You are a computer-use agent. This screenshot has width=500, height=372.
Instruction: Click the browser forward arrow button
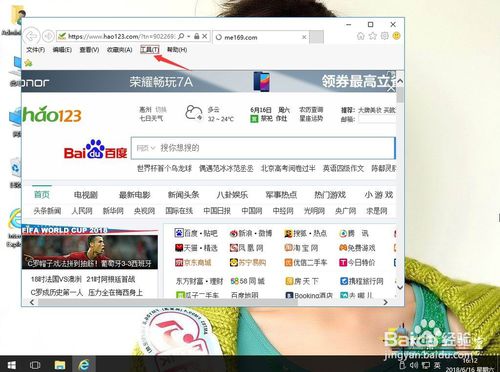click(49, 36)
